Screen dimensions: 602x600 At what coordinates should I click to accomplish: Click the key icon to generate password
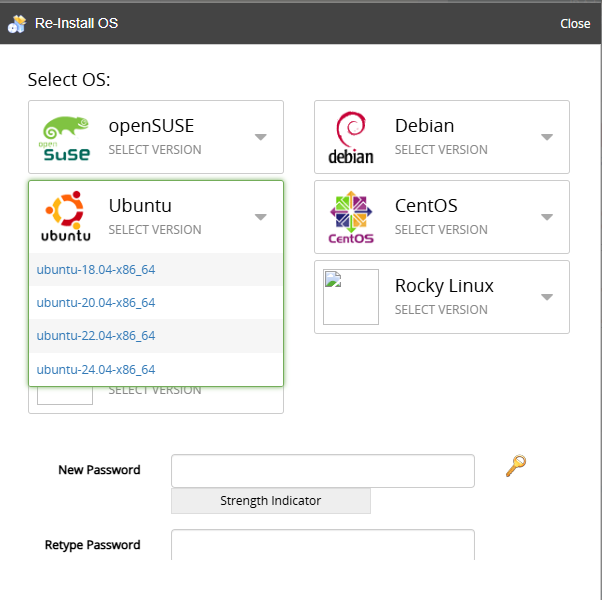516,466
